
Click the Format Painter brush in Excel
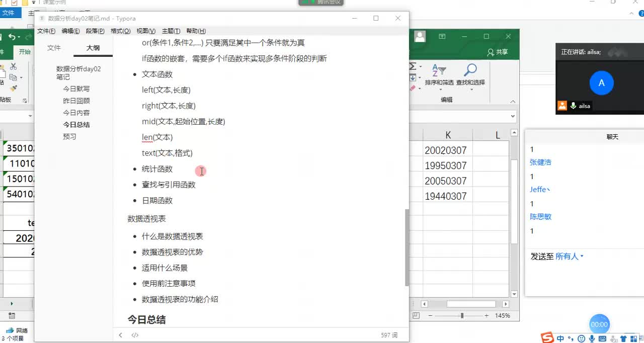(13, 88)
